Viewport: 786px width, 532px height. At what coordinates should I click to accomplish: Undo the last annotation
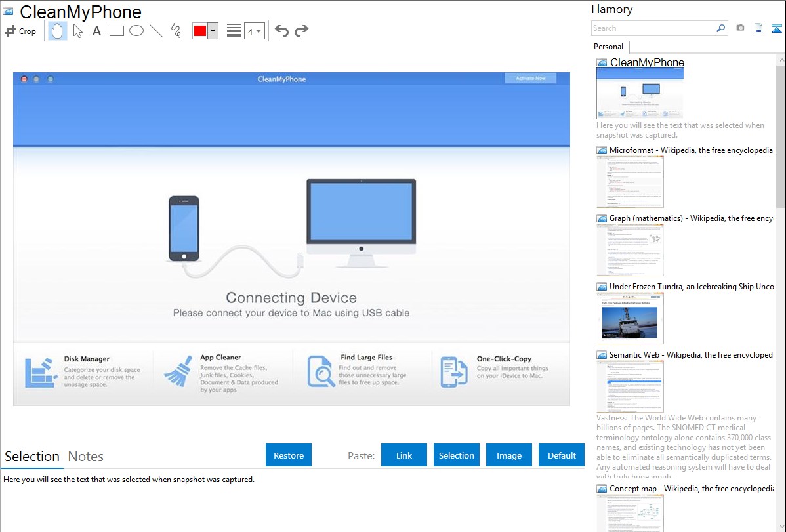281,31
